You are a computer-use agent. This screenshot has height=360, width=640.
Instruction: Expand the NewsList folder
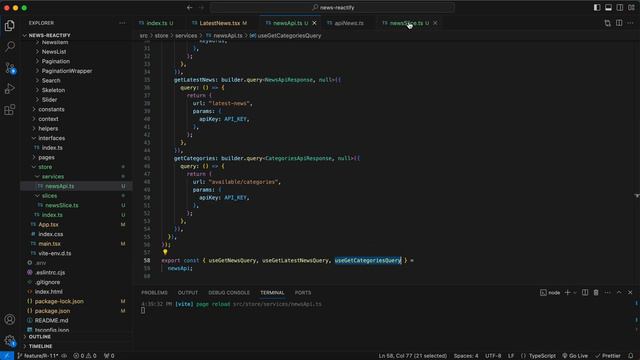53,52
